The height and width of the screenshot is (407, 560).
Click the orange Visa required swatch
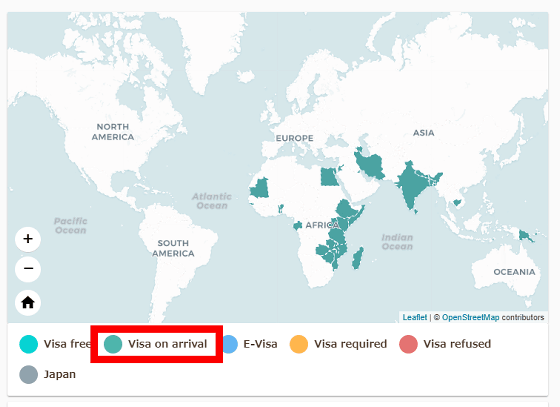pos(299,344)
